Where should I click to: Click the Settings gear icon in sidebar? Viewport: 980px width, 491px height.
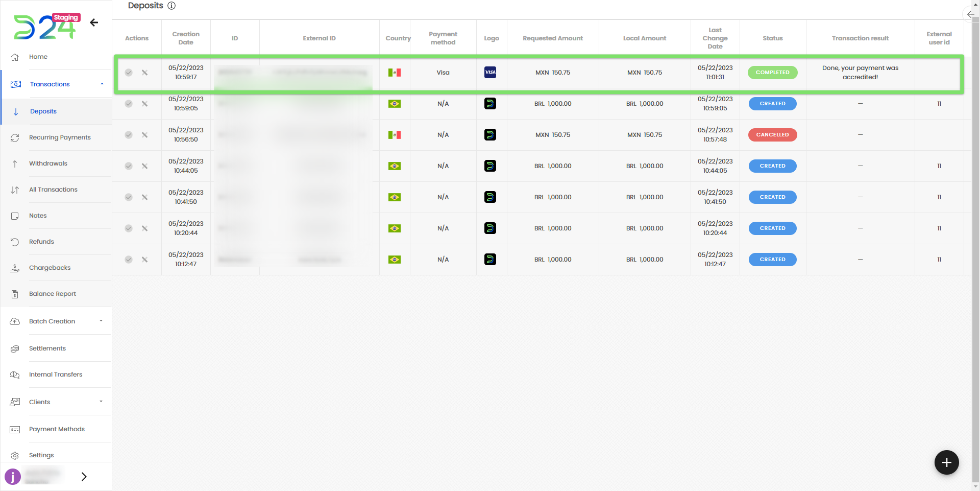pos(15,455)
